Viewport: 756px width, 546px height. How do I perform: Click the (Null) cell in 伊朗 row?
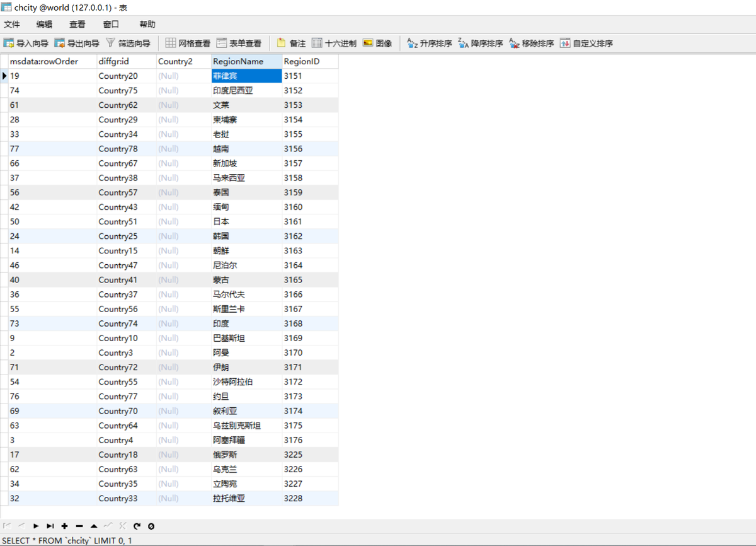click(184, 367)
